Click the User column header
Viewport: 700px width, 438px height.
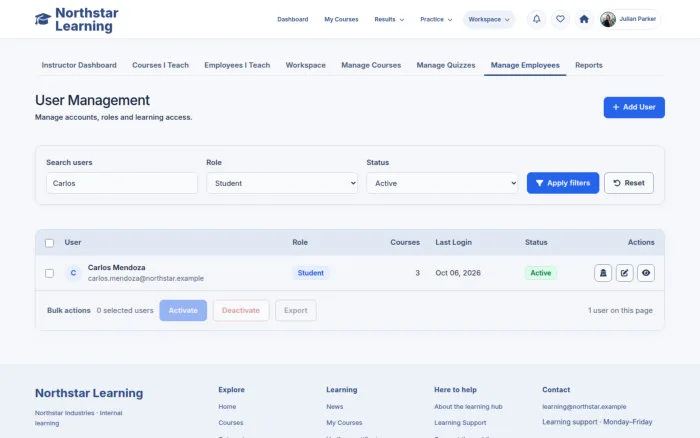[73, 242]
